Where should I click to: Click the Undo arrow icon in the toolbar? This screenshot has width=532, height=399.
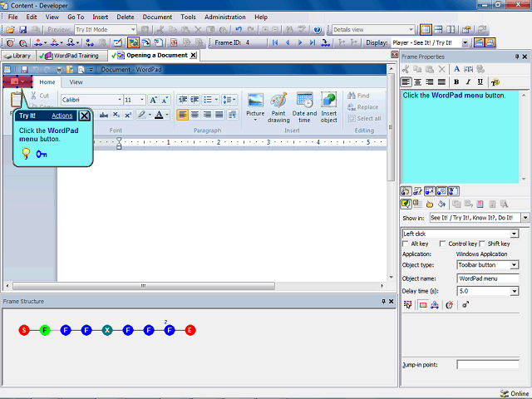[239, 30]
